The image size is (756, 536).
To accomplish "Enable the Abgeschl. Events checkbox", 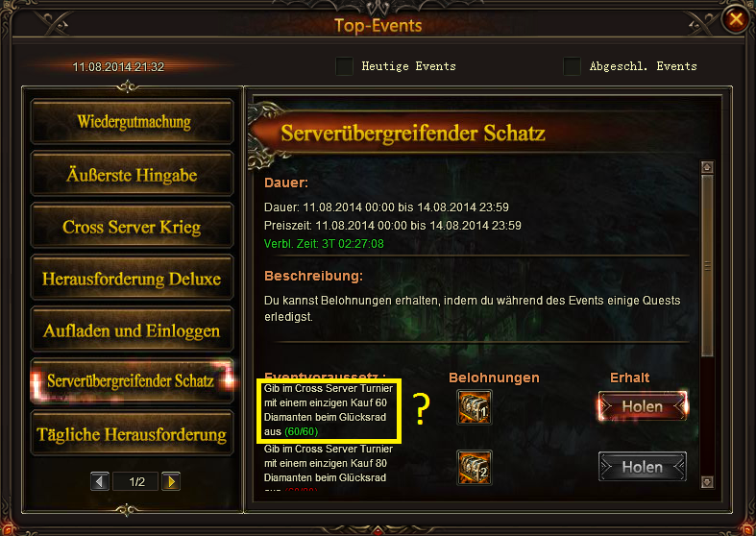I will [x=572, y=66].
